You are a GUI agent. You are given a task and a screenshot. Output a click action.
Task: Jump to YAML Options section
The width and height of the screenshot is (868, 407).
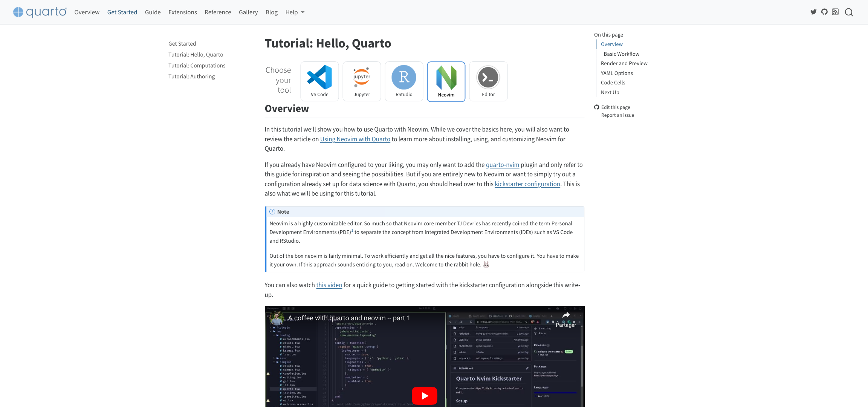(617, 73)
